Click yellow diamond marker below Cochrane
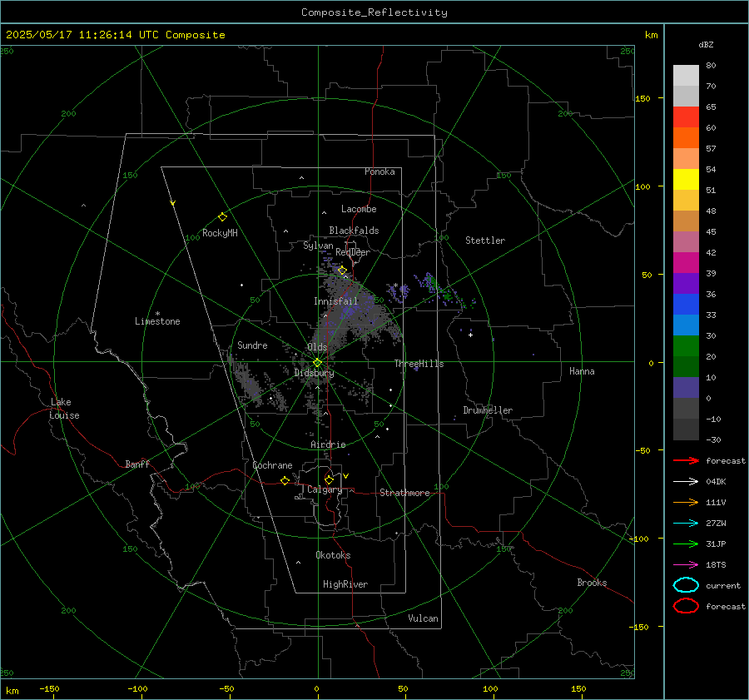 (285, 480)
